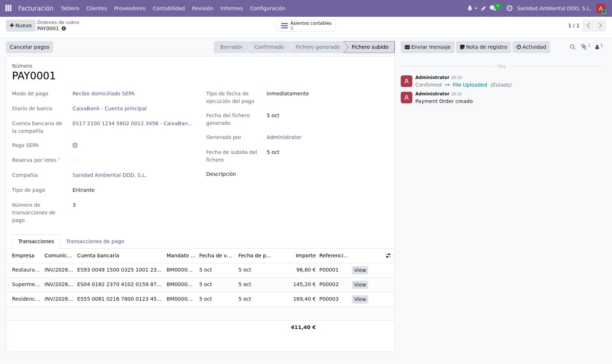This screenshot has width=612, height=364.
Task: Open the paperclip attachments icon
Action: click(x=584, y=47)
